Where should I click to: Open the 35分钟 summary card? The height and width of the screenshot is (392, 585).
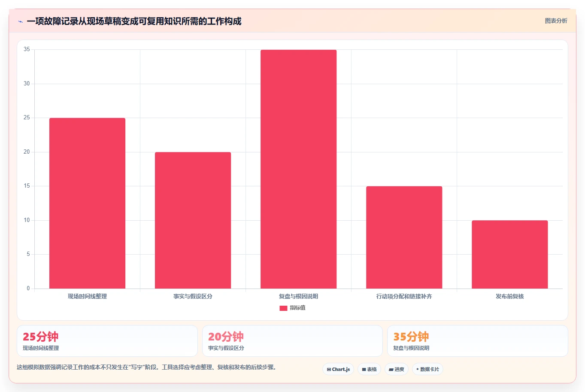pyautogui.click(x=477, y=341)
